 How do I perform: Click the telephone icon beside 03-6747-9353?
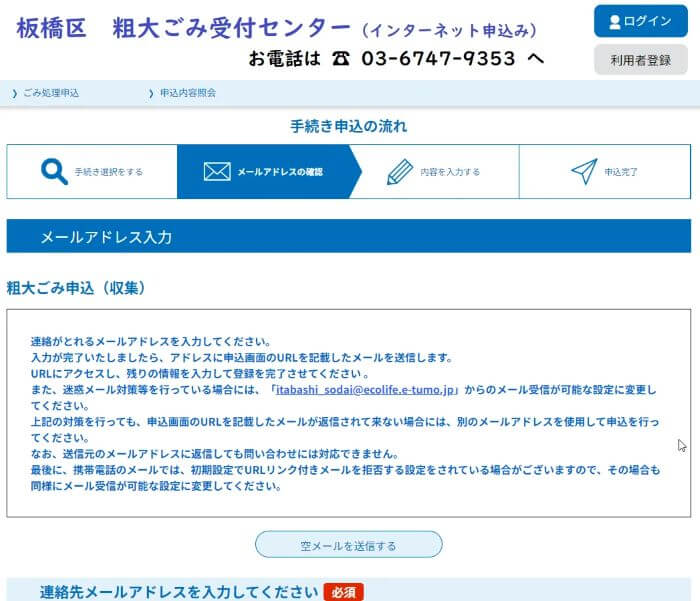(x=341, y=58)
